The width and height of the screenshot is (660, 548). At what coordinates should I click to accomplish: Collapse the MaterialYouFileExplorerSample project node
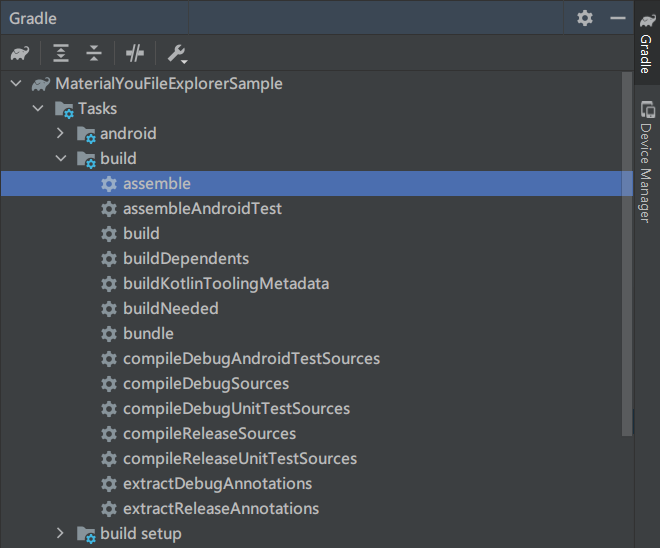(x=15, y=84)
